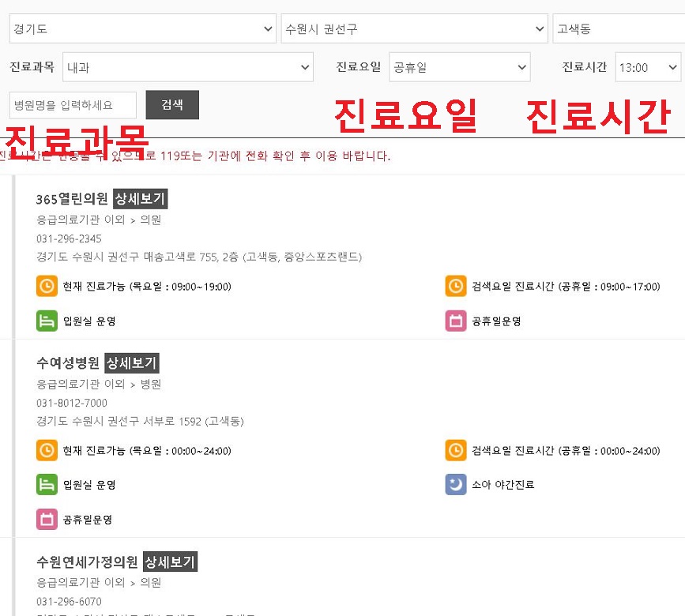Open the 수원시 권선구 district dropdown
The height and width of the screenshot is (616, 685).
pyautogui.click(x=414, y=28)
